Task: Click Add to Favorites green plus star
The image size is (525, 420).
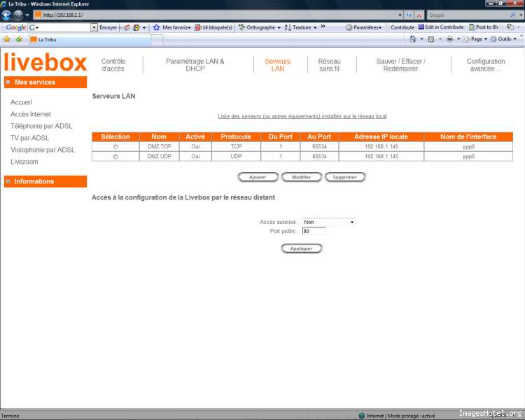Action: 19,39
